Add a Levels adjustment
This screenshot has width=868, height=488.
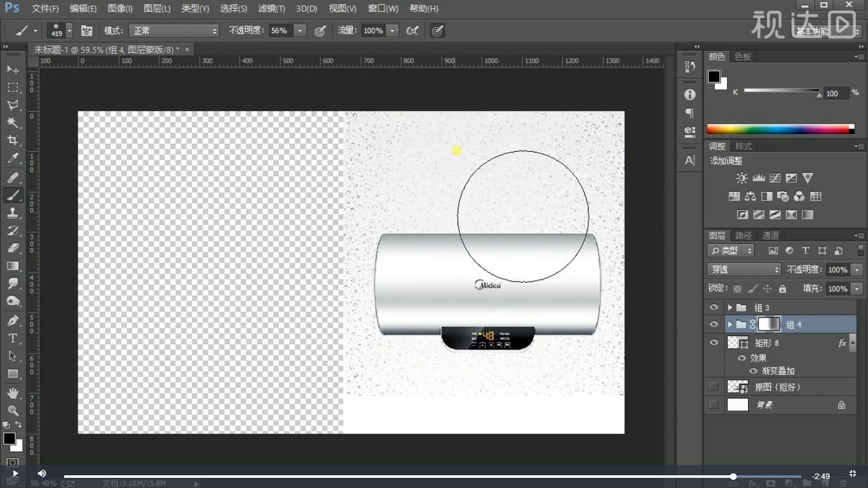coord(758,178)
